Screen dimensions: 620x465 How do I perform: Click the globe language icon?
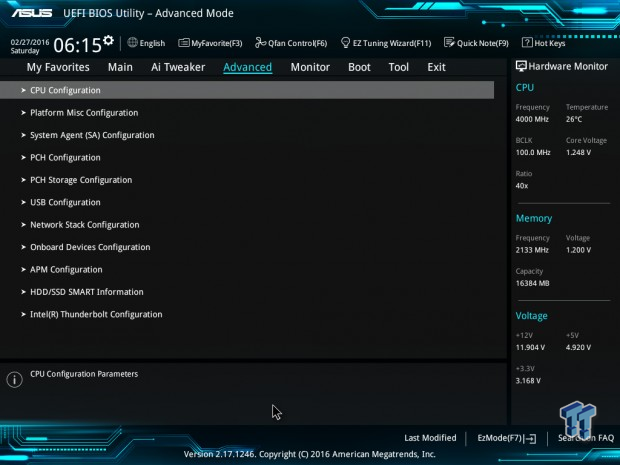(x=132, y=43)
